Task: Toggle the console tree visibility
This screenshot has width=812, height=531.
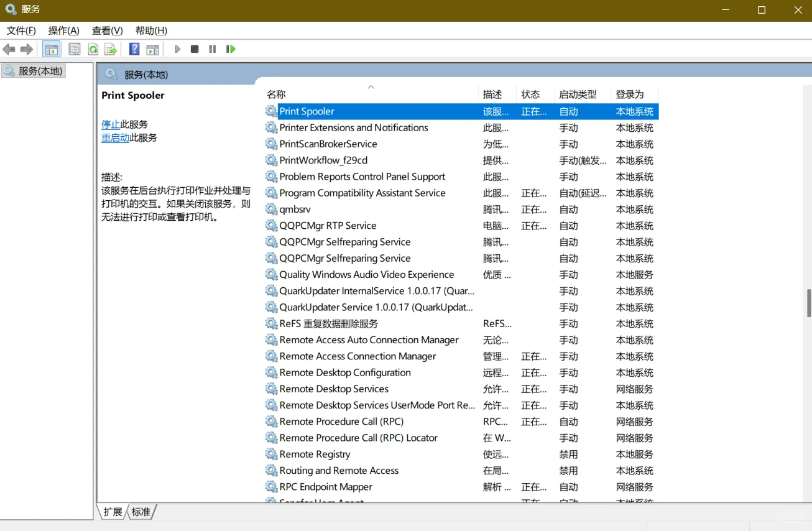Action: (x=52, y=49)
